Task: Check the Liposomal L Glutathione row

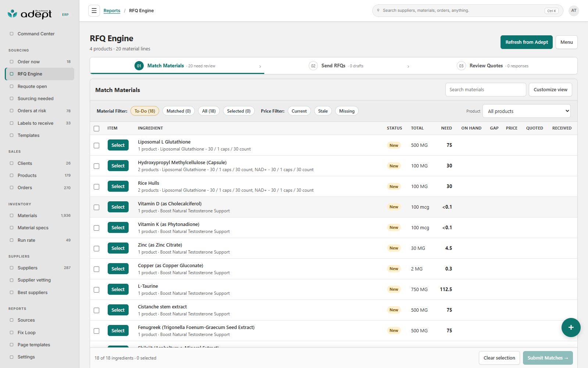Action: pyautogui.click(x=97, y=145)
